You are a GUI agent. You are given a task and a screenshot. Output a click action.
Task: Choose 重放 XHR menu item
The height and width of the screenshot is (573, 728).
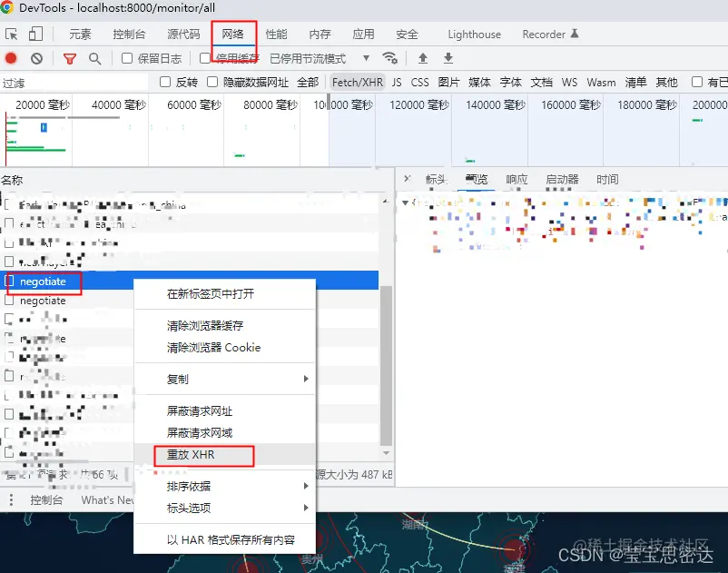[x=225, y=455]
